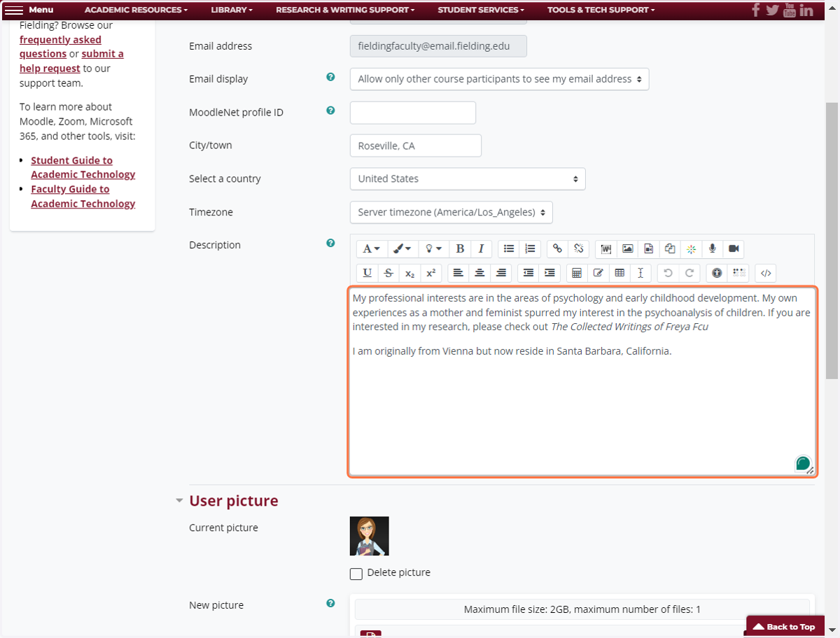Image resolution: width=840 pixels, height=638 pixels.
Task: Open the screenreader helper tool
Action: 738,274
